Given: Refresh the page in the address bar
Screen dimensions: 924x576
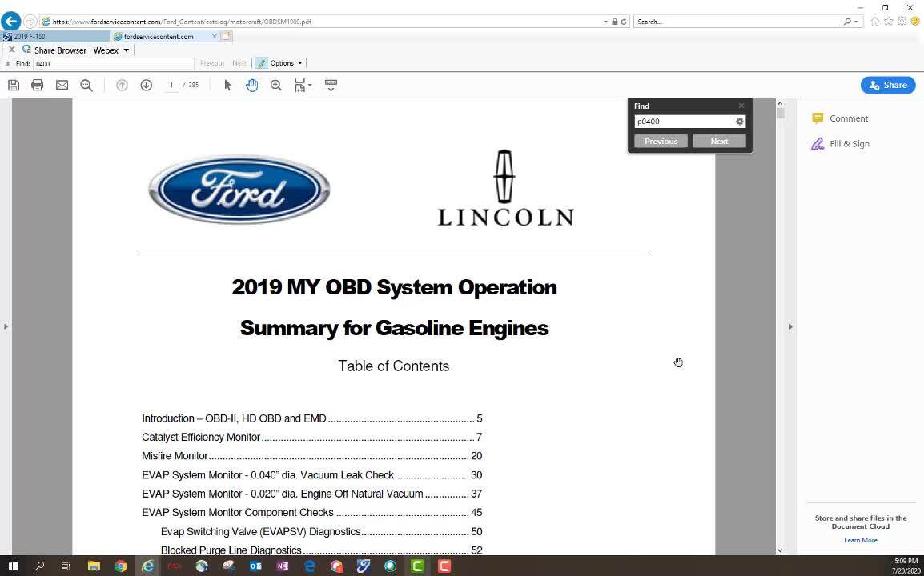Looking at the screenshot, I should point(624,22).
